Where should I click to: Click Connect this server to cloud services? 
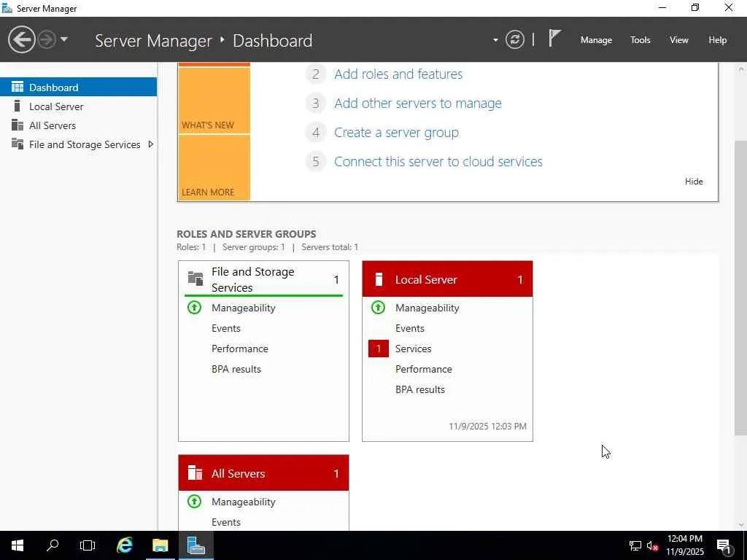click(438, 161)
